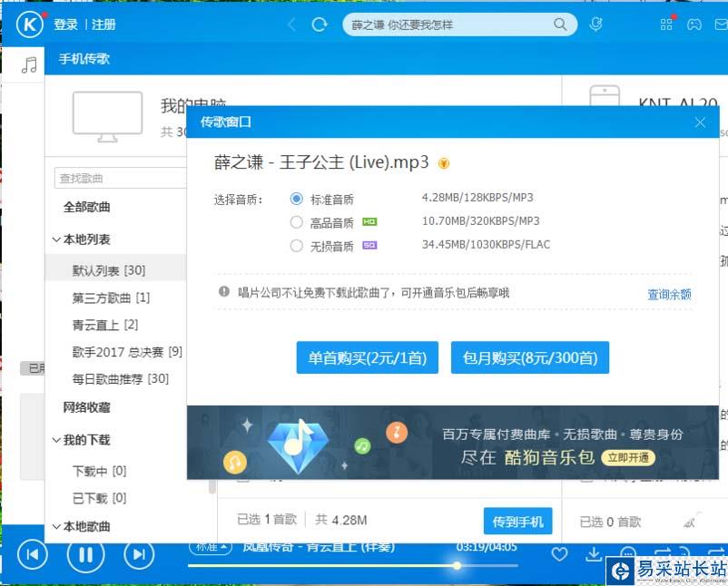728x586 pixels.
Task: Open 网络收藏 section
Action: tap(87, 407)
